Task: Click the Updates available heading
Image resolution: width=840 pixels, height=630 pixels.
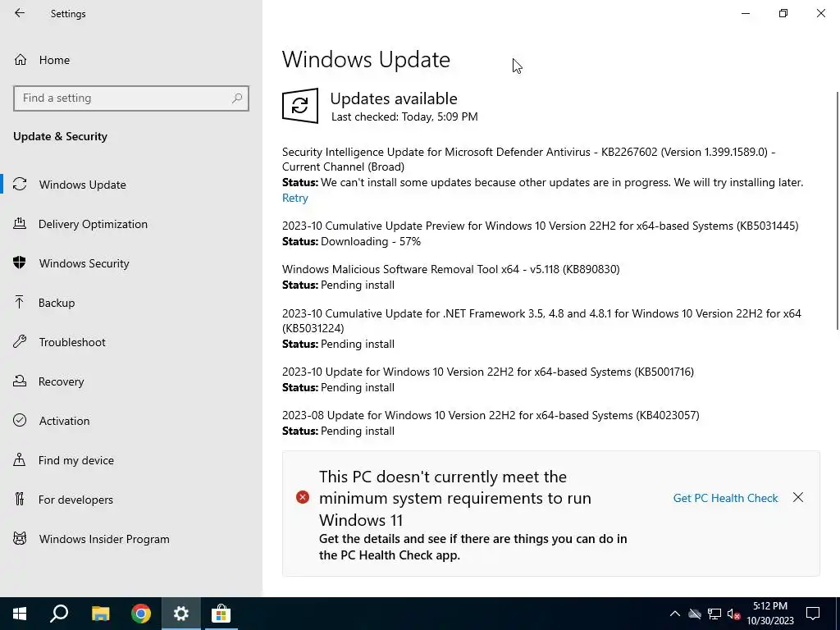Action: [394, 98]
